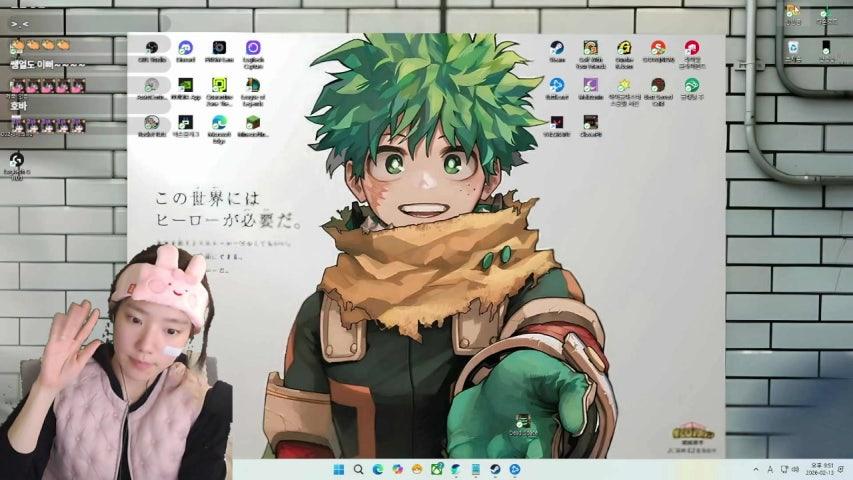Open the top-right dark phone desktop icon

coord(826,51)
